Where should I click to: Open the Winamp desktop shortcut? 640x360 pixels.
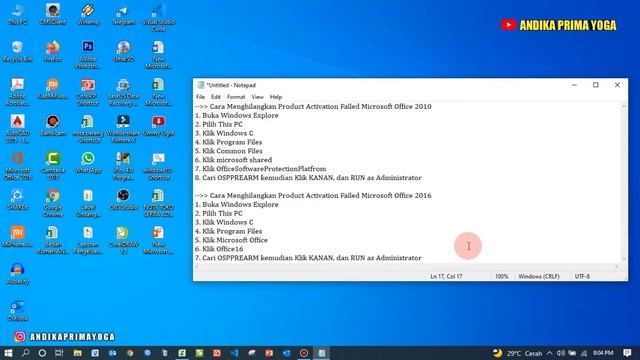pos(88,14)
